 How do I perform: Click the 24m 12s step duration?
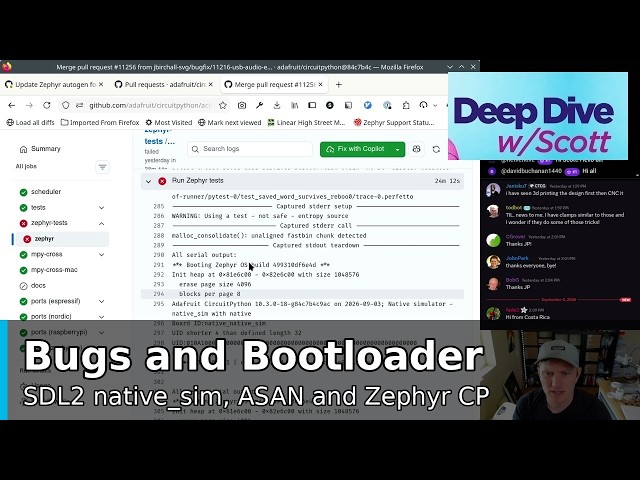pos(447,181)
